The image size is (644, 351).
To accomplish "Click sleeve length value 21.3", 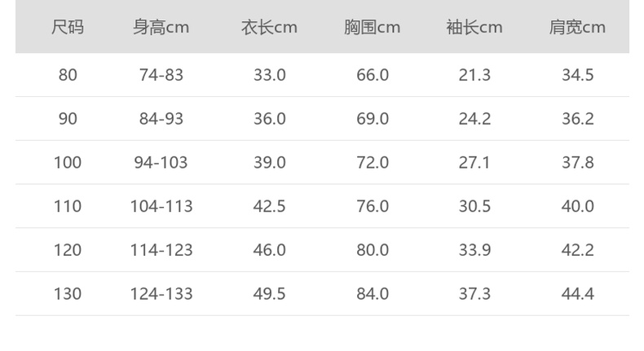I will tap(474, 75).
